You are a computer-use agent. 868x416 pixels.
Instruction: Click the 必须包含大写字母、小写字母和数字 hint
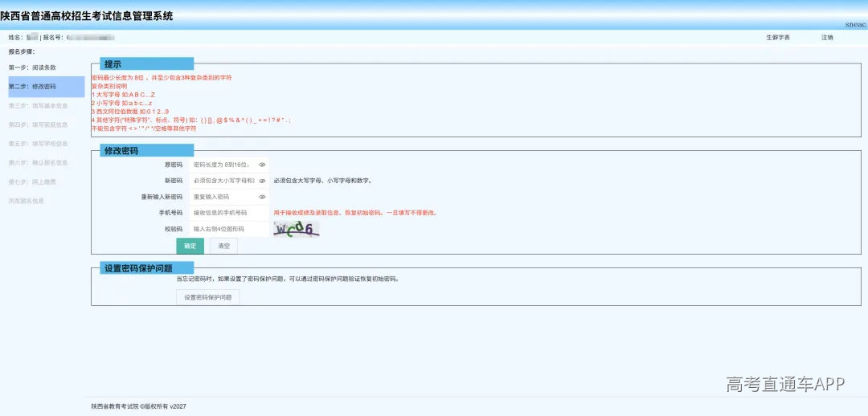point(323,181)
